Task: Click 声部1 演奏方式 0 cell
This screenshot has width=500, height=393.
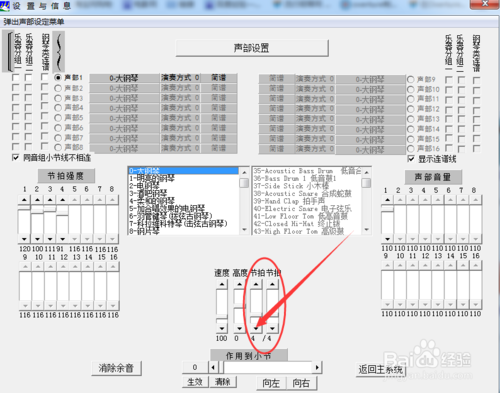Action: click(180, 78)
